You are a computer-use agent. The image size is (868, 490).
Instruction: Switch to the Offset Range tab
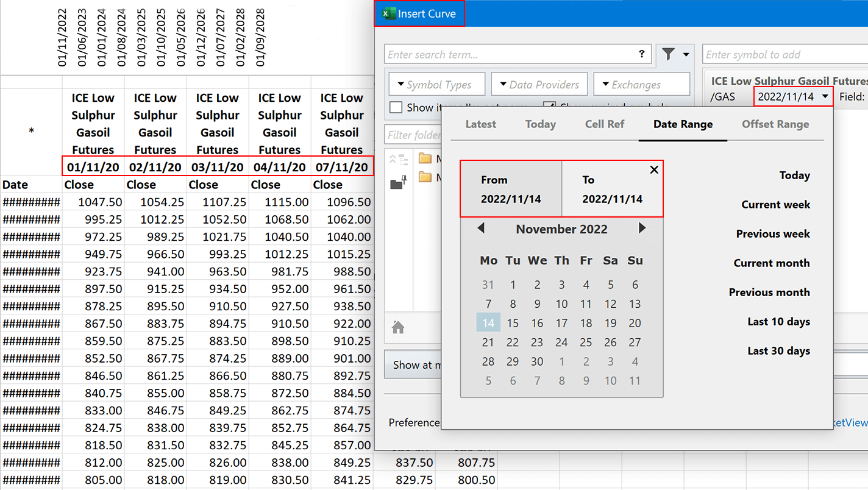(775, 124)
